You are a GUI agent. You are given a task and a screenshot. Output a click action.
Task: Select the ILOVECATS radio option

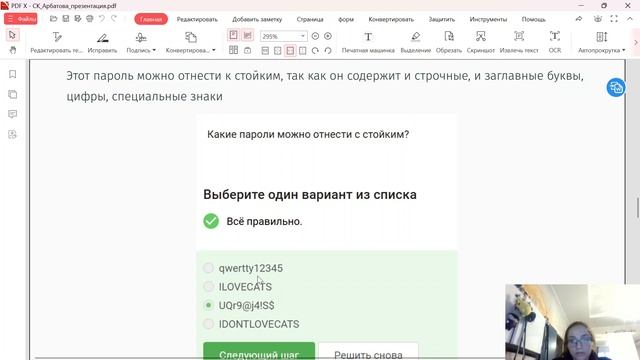(209, 286)
